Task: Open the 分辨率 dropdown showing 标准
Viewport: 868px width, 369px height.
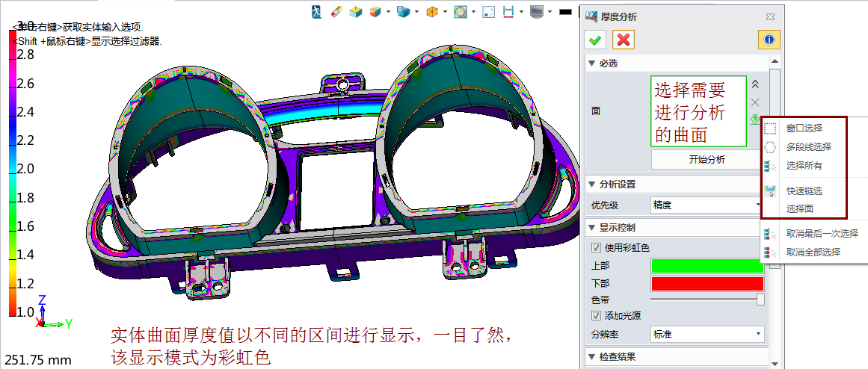Action: coord(707,334)
